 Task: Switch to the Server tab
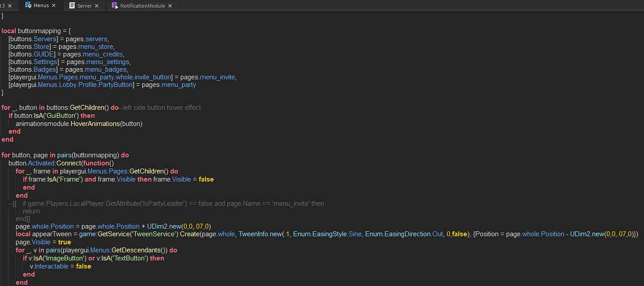84,6
